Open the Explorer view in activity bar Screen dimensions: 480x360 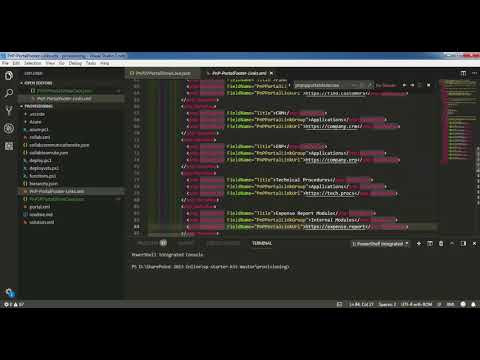(x=9, y=76)
